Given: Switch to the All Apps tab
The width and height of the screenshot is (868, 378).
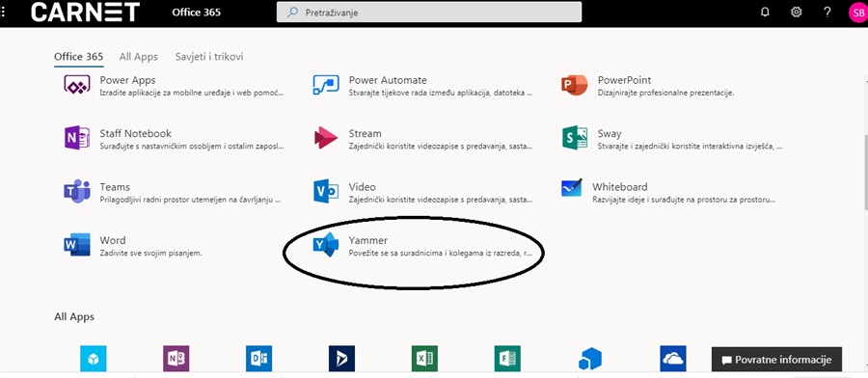Looking at the screenshot, I should pyautogui.click(x=138, y=57).
